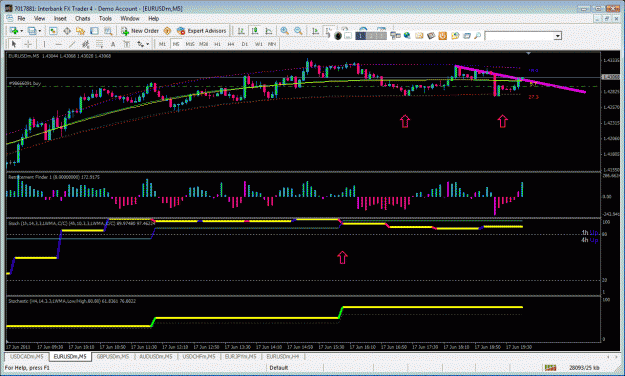
Task: Switch to the EURUSDm,H4 chart tab
Action: tap(283, 356)
